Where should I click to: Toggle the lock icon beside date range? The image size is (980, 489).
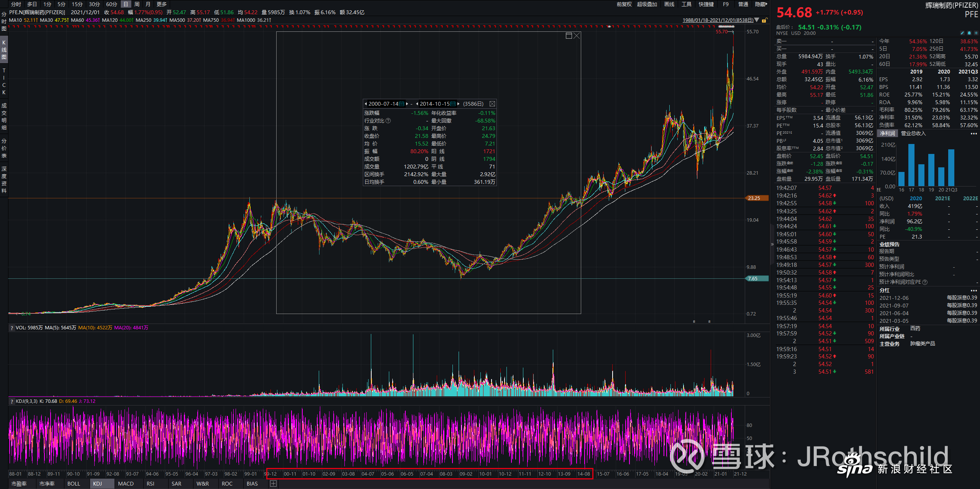[x=764, y=20]
